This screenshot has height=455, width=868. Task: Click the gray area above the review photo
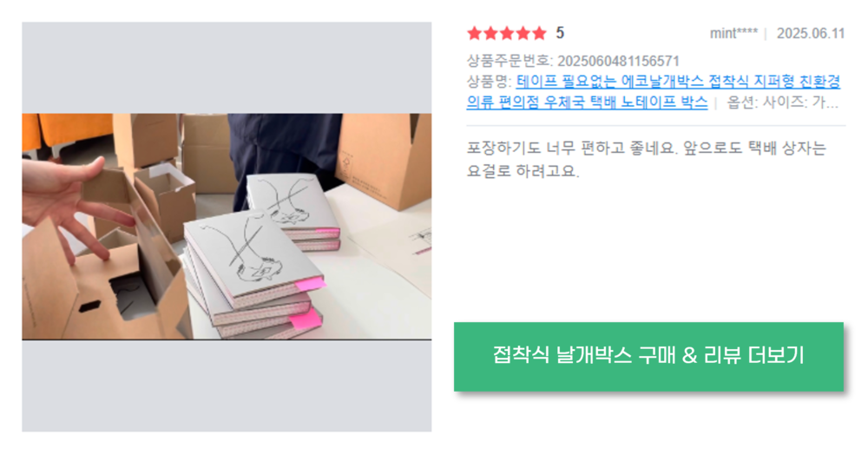pos(227,68)
